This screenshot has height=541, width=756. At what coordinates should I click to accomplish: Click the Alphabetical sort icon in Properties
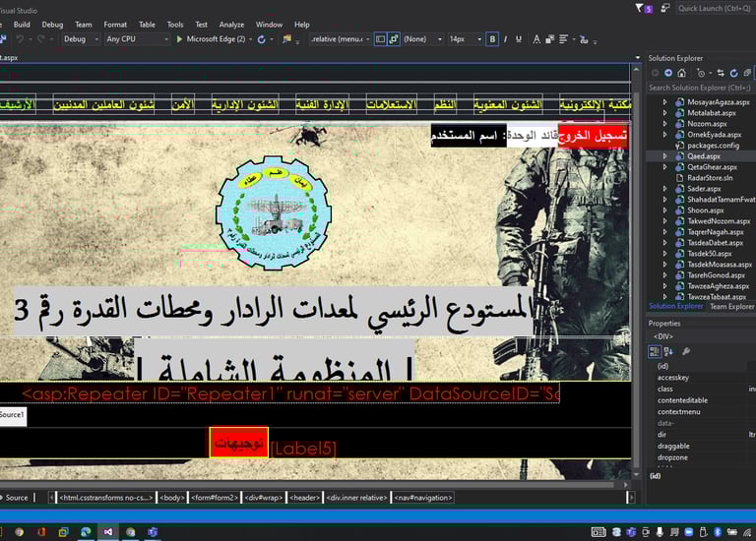pyautogui.click(x=668, y=352)
